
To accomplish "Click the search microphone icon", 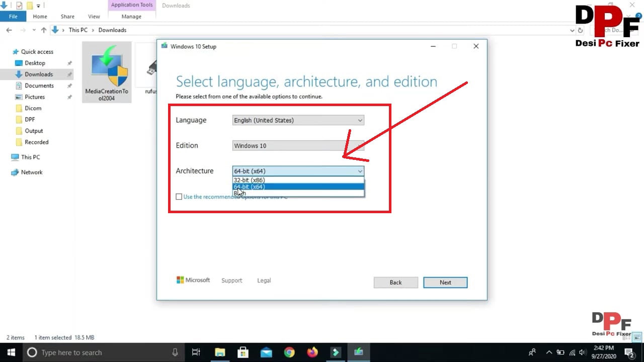I will (175, 352).
